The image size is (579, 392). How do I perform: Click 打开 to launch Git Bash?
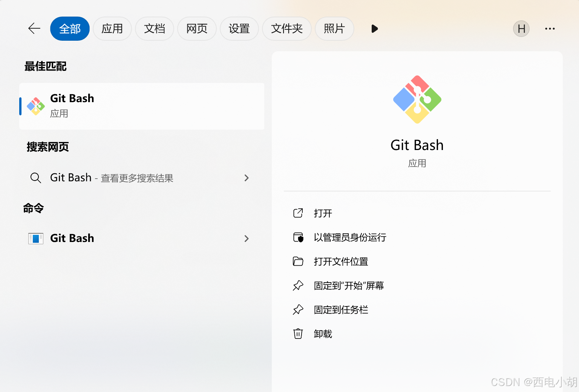(323, 213)
